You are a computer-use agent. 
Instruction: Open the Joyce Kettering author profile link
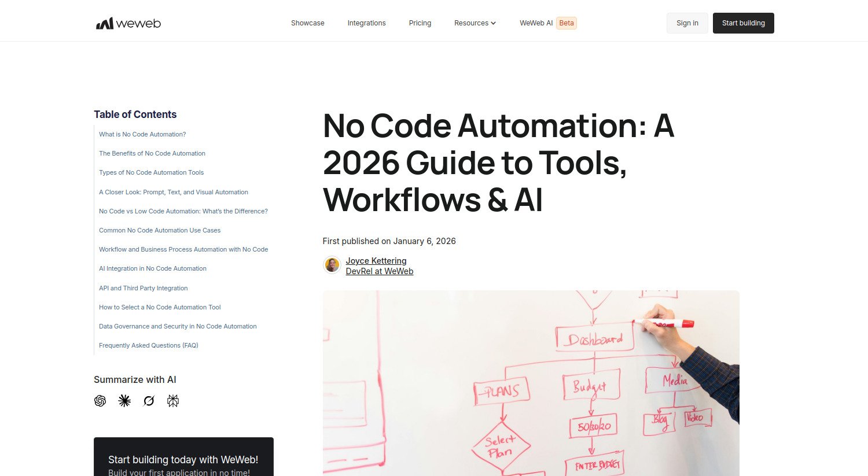tap(376, 261)
